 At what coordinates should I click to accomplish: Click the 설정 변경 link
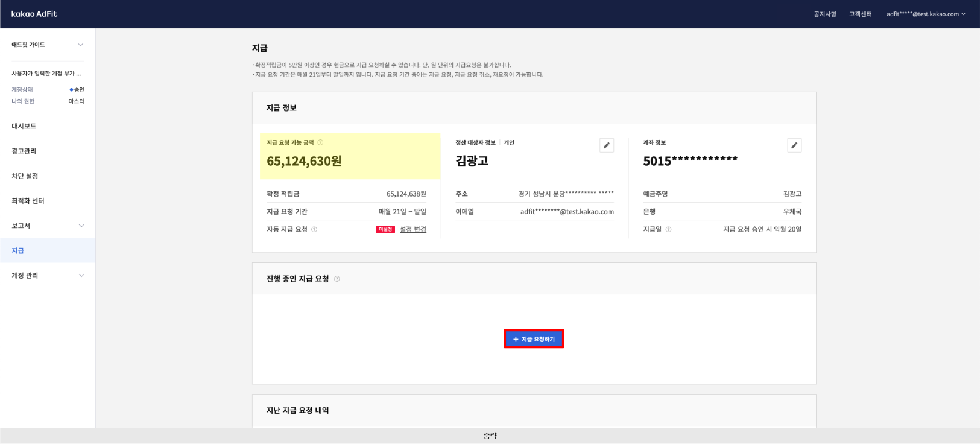click(413, 229)
